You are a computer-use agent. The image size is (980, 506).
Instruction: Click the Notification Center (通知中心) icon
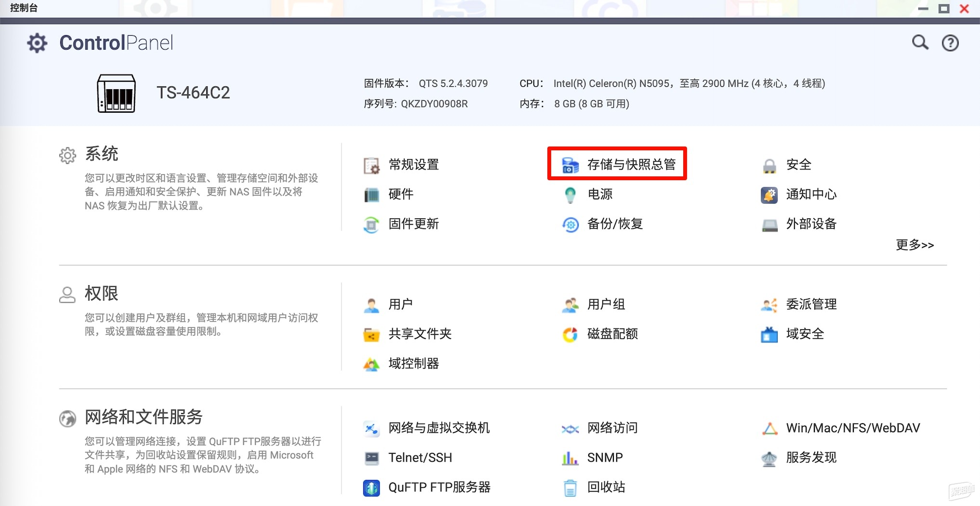pos(769,195)
